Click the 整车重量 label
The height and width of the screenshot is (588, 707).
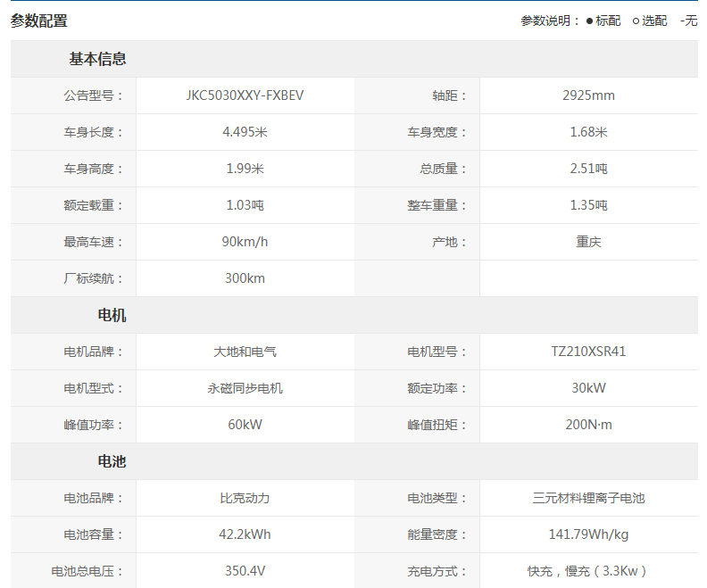coord(437,205)
